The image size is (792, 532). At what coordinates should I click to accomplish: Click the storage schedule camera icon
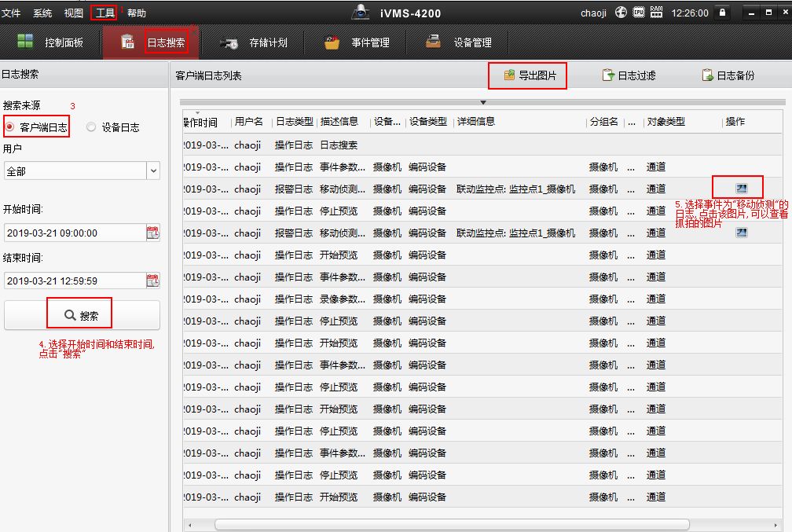click(229, 43)
